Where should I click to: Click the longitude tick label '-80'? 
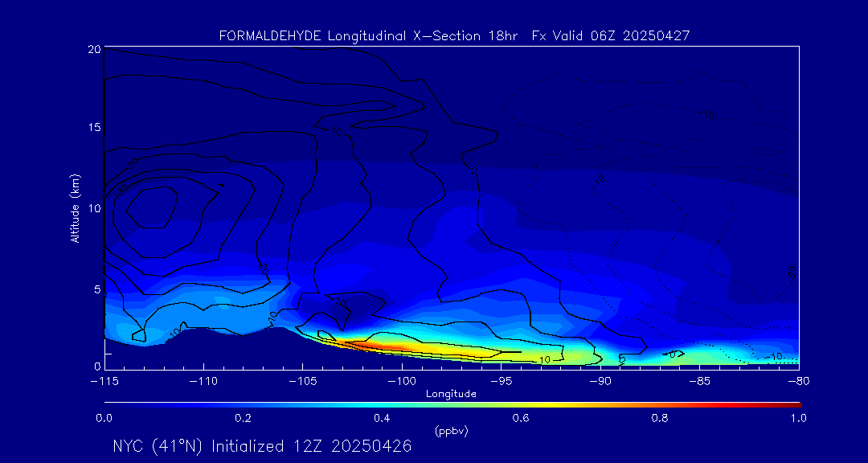pos(799,382)
